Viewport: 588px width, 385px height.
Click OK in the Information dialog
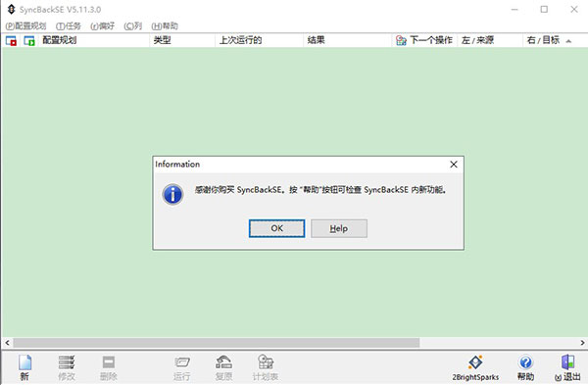(276, 228)
